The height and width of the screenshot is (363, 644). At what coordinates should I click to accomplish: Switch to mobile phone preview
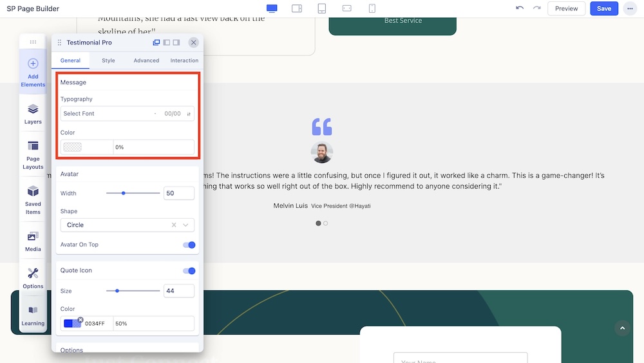pos(372,8)
